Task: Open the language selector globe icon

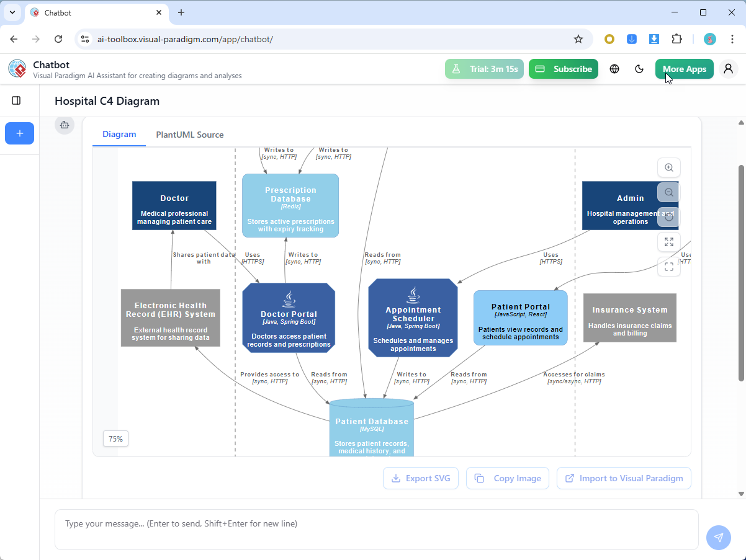Action: (614, 69)
